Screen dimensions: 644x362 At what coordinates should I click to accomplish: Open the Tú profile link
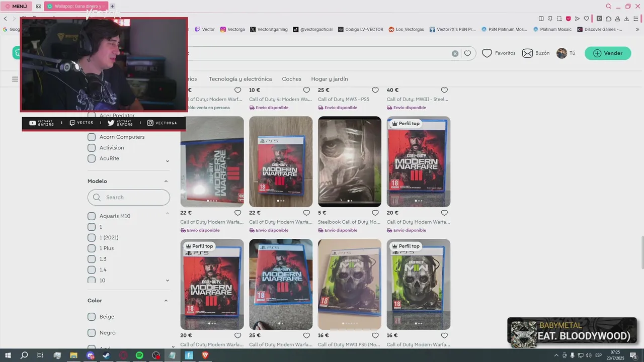click(566, 53)
